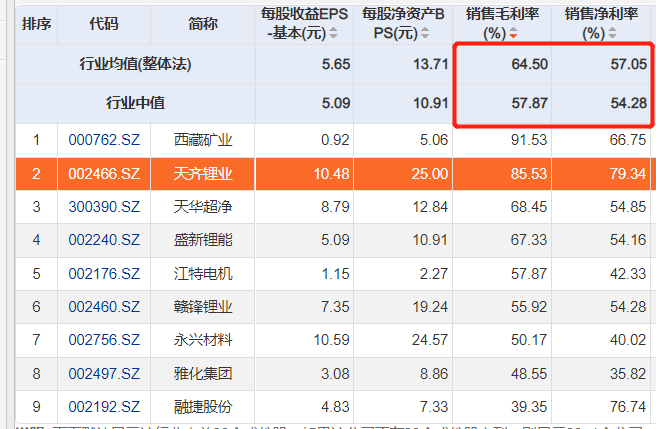Click the 002240.SZ code link

click(x=104, y=240)
